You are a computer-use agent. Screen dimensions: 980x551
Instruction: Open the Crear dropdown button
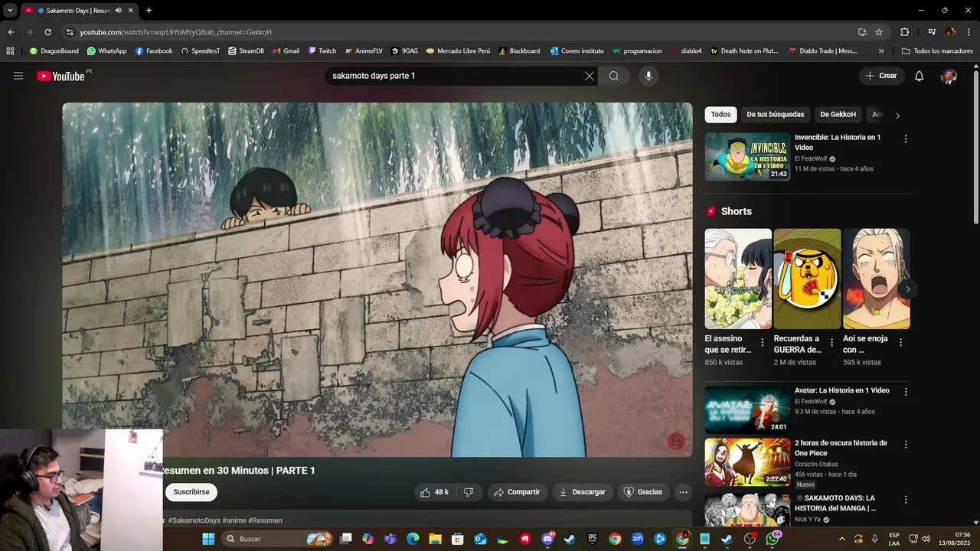tap(881, 76)
